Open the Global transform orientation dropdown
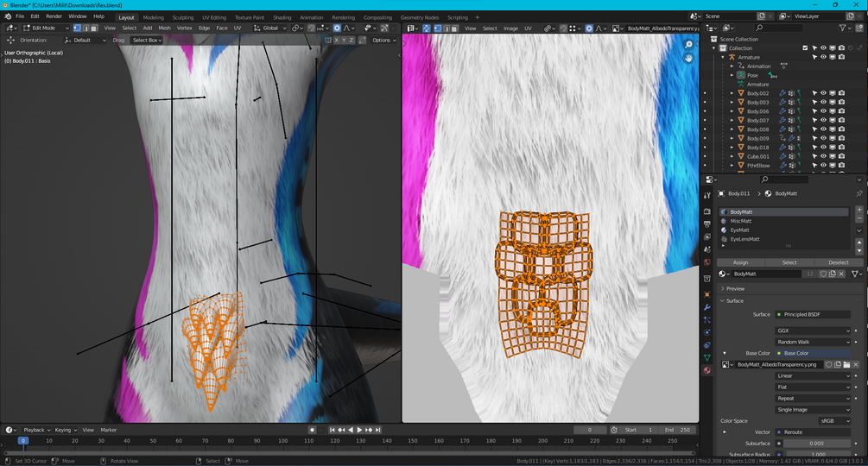Viewport: 868px width, 466px height. pos(270,28)
